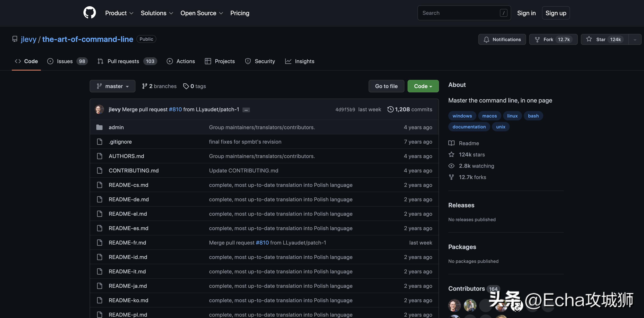Viewport: 644px width, 318px height.
Task: Open the green Code dropdown
Action: [423, 86]
